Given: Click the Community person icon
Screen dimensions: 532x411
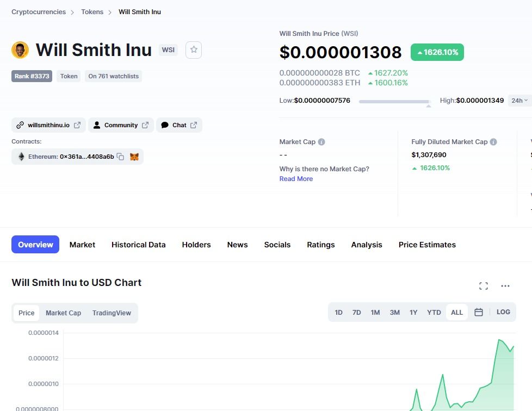Looking at the screenshot, I should [x=97, y=125].
